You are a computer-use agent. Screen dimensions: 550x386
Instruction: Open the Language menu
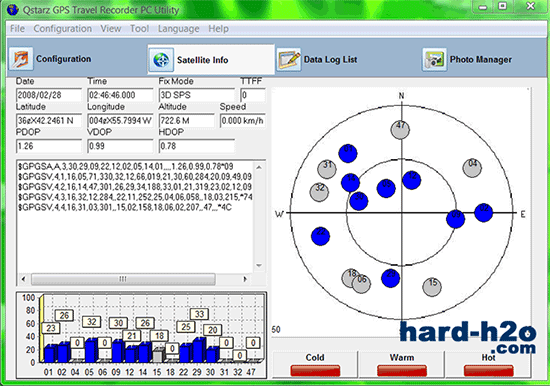click(178, 28)
